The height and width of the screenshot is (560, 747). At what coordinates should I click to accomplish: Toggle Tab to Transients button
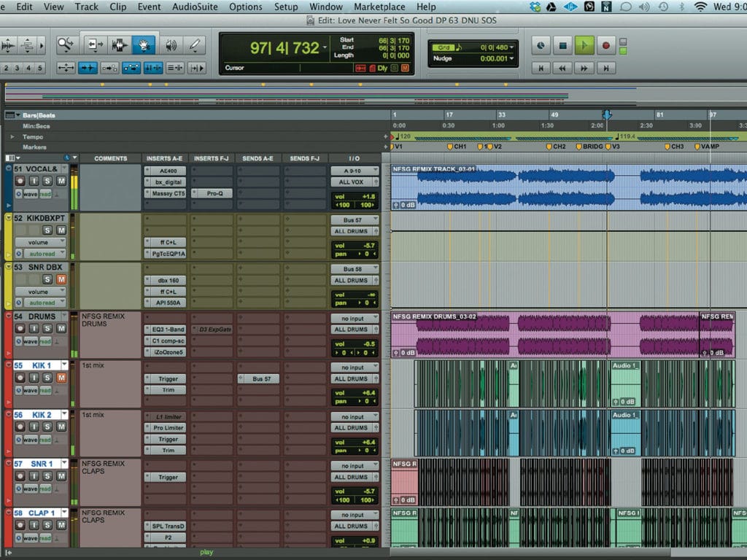coord(88,68)
